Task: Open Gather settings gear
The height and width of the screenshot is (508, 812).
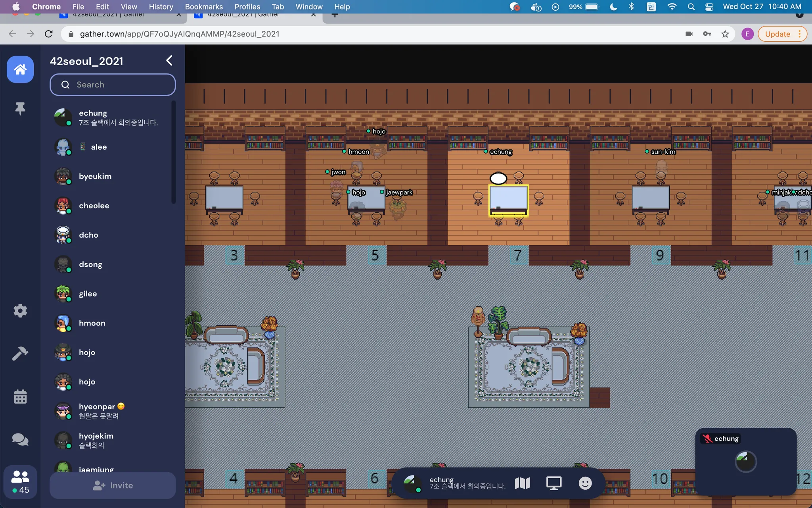Action: click(x=20, y=311)
